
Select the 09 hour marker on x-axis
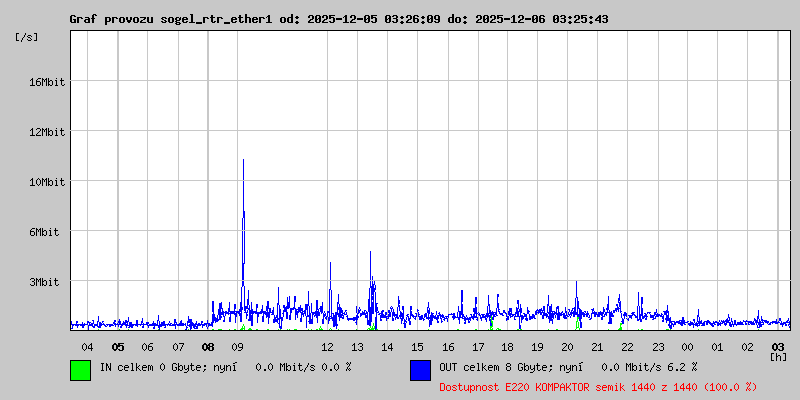tap(238, 347)
